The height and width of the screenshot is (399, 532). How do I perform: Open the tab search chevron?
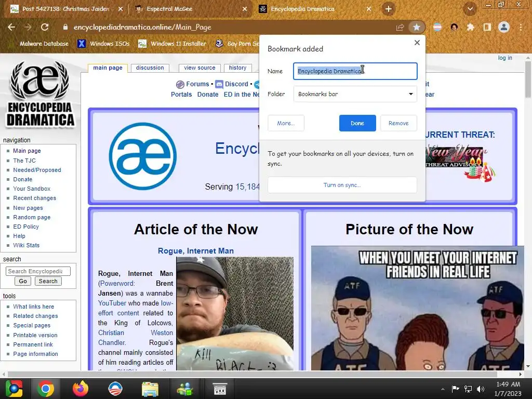pyautogui.click(x=470, y=9)
